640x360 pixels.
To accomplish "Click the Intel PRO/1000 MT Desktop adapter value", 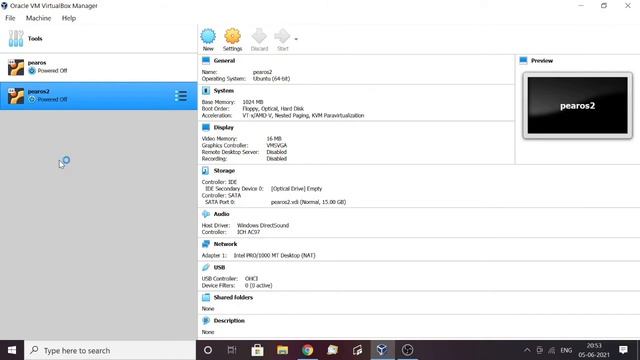I will click(x=274, y=256).
